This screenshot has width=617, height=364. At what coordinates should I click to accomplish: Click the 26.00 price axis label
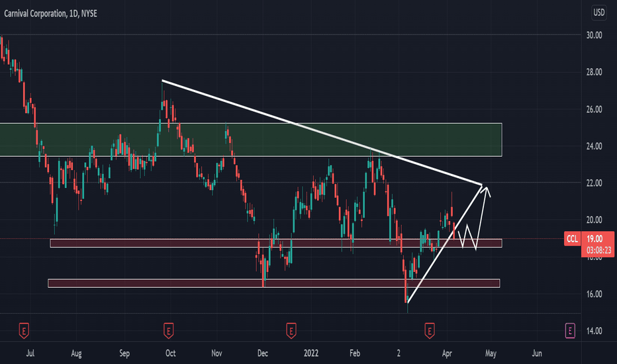(594, 109)
